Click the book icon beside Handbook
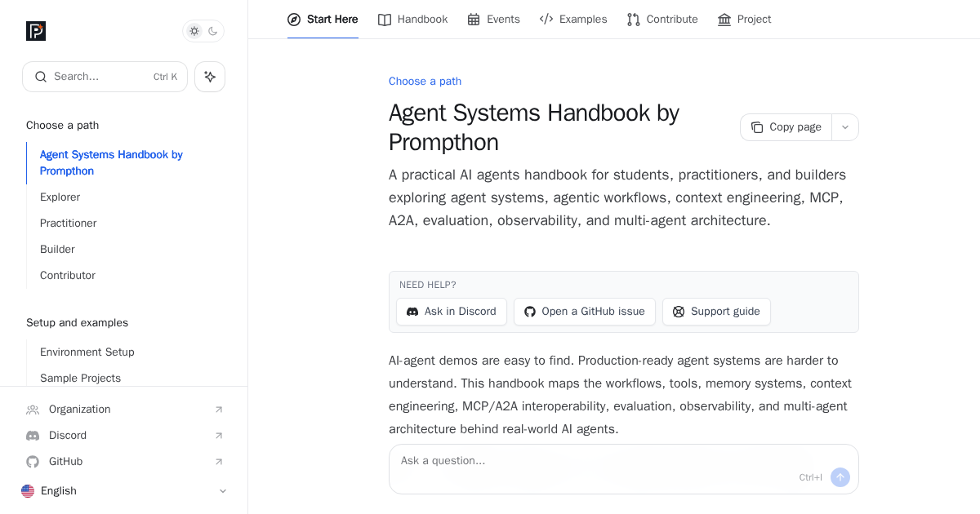 point(385,20)
